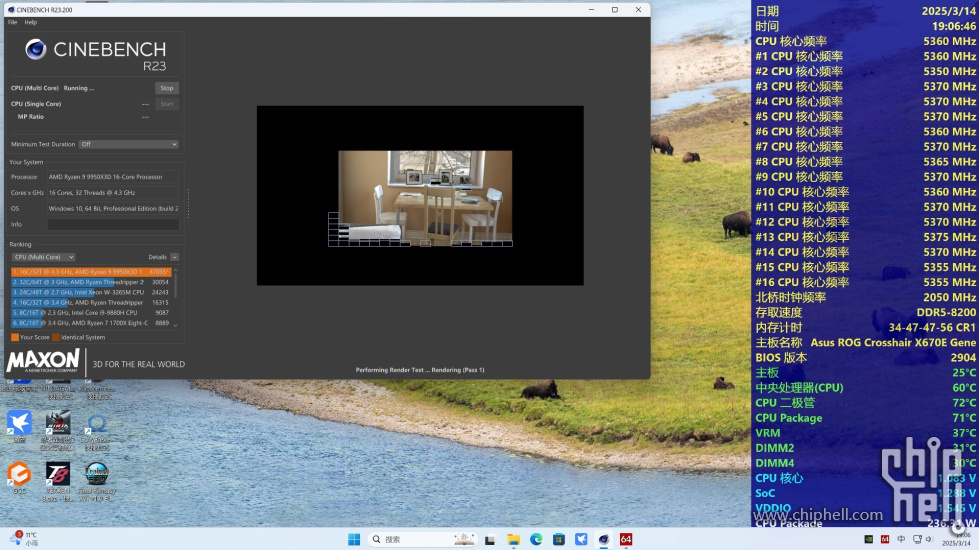979x550 pixels.
Task: Click the BIOS version 2904 row
Action: click(x=865, y=358)
